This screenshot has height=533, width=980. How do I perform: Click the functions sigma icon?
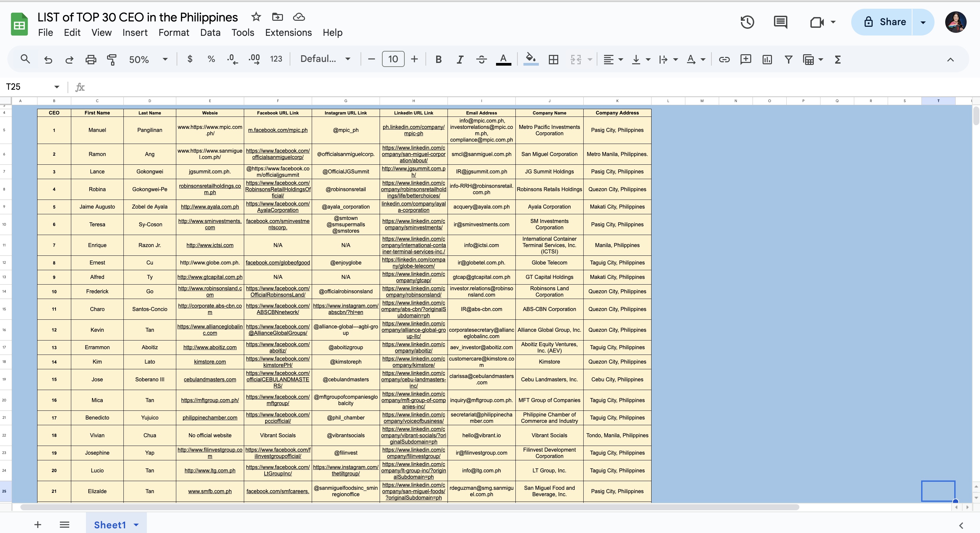(837, 59)
